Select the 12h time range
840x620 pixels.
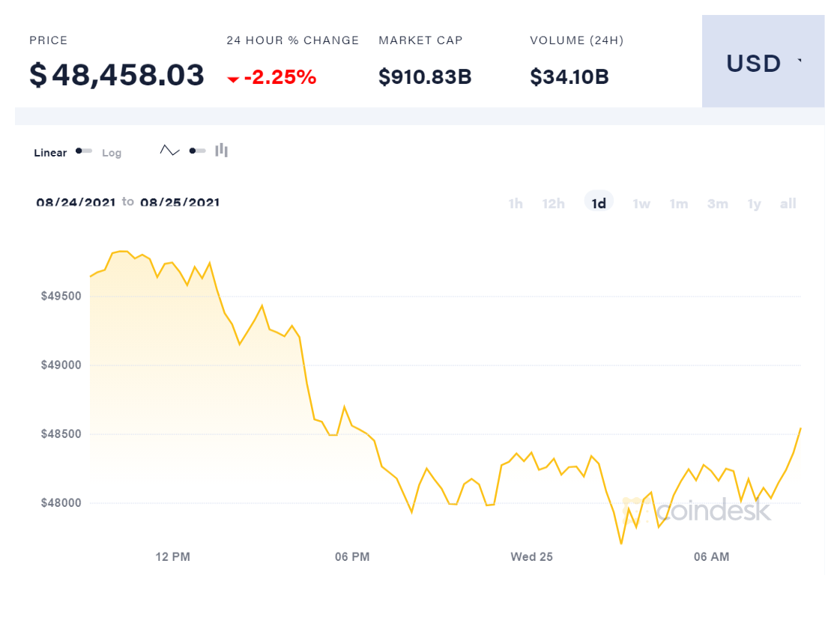(554, 204)
